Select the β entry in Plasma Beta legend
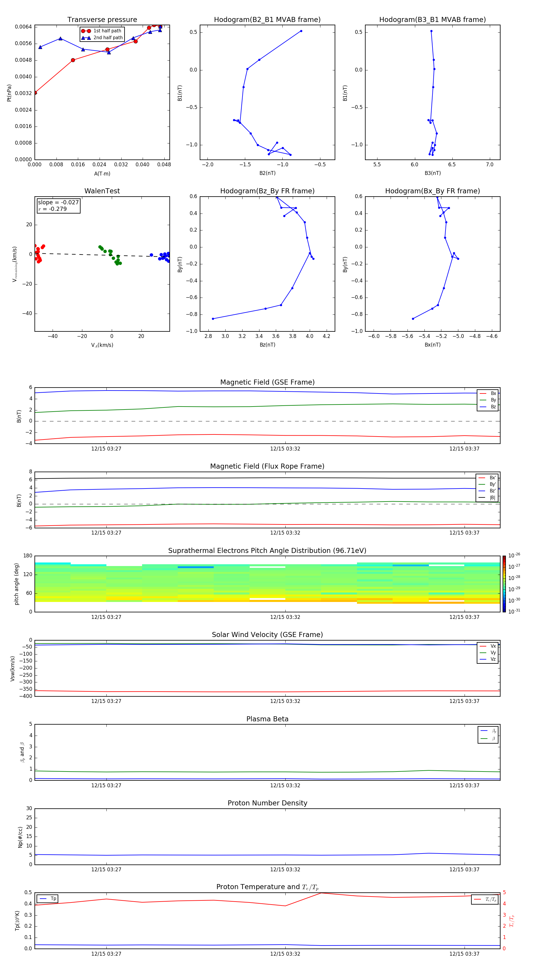 [488, 739]
